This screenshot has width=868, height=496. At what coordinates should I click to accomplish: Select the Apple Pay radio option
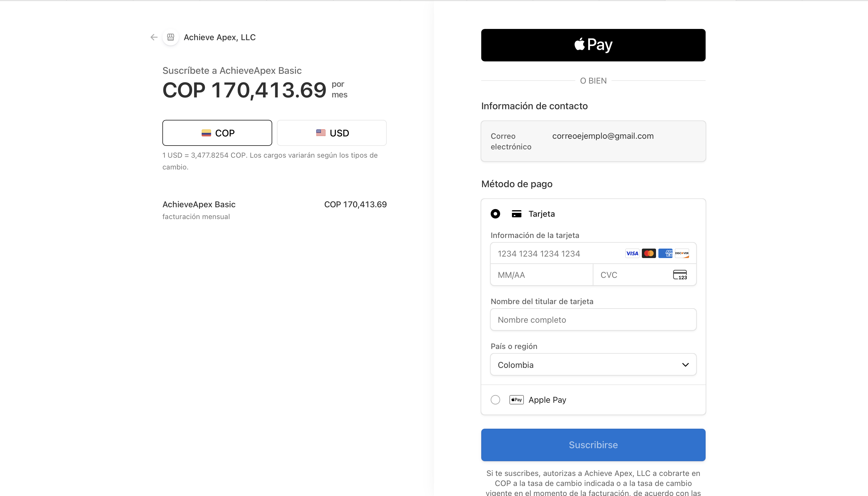(x=495, y=399)
